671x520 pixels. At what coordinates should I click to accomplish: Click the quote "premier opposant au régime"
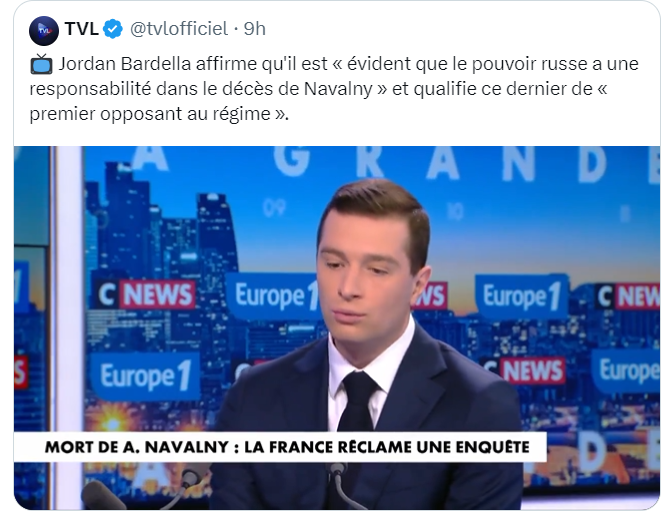[156, 114]
